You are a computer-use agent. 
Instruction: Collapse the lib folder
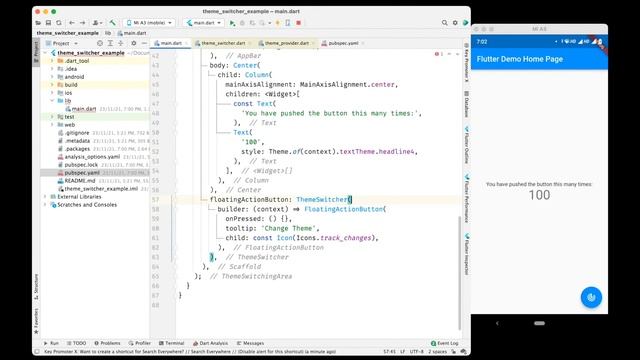pyautogui.click(x=52, y=101)
